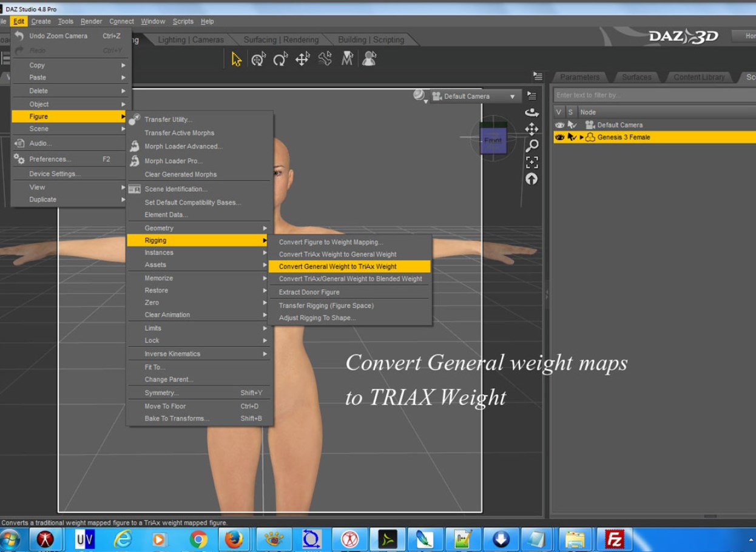Launch Google Chrome from the taskbar
This screenshot has width=756, height=552.
198,539
